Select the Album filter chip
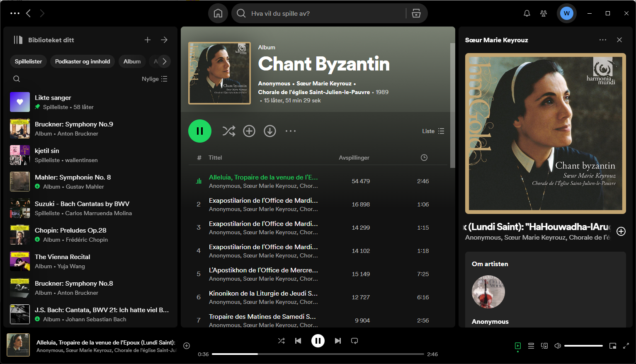 (132, 61)
